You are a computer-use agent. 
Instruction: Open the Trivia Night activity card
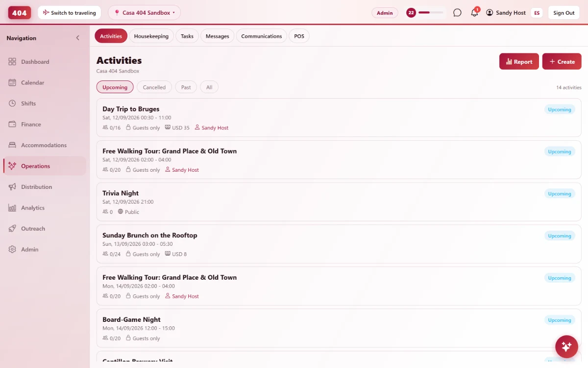pos(339,202)
